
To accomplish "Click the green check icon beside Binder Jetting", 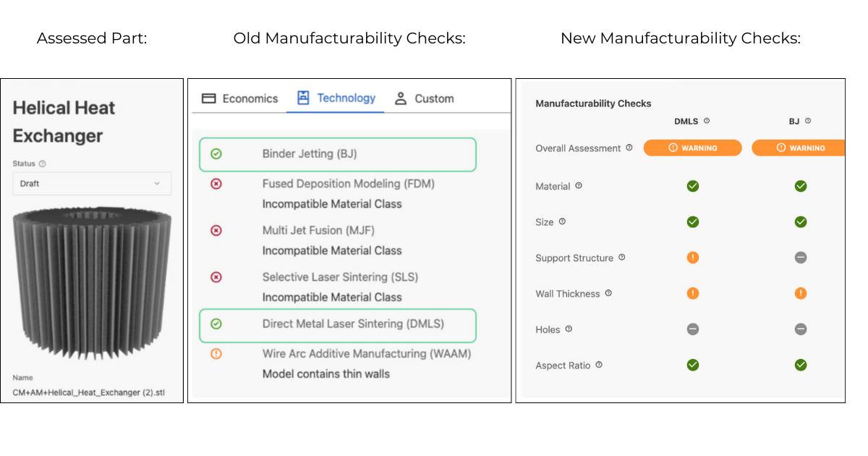I will click(x=216, y=154).
